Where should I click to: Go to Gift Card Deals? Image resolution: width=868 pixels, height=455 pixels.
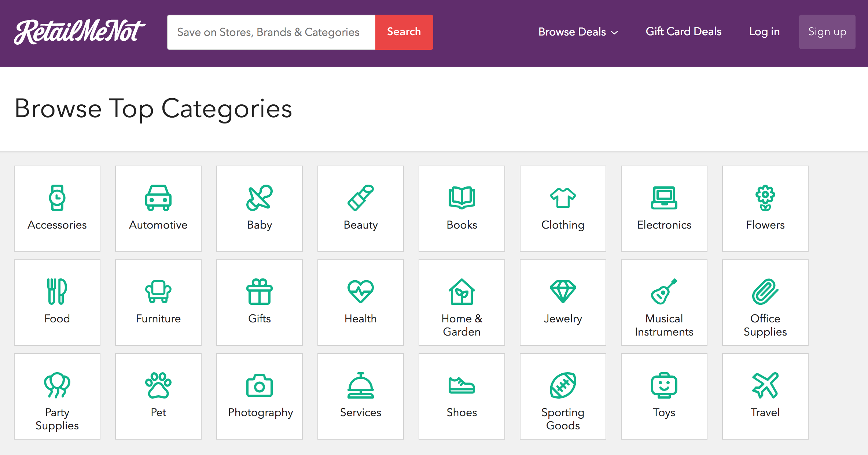point(683,32)
